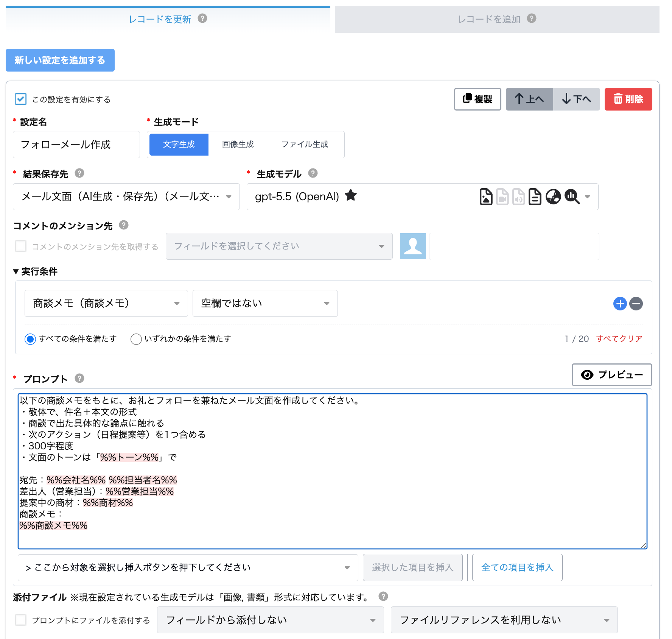This screenshot has height=639, width=672.
Task: Click the red 削除 delete button
Action: [x=628, y=99]
